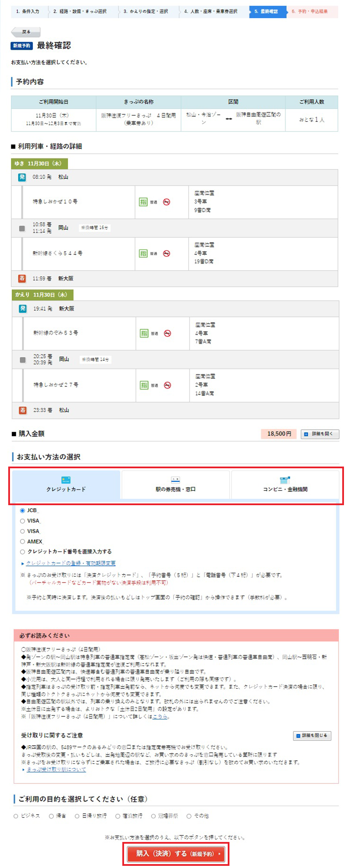Switch to コンビニ・金融機関 payment tab
The height and width of the screenshot is (868, 347).
285,485
